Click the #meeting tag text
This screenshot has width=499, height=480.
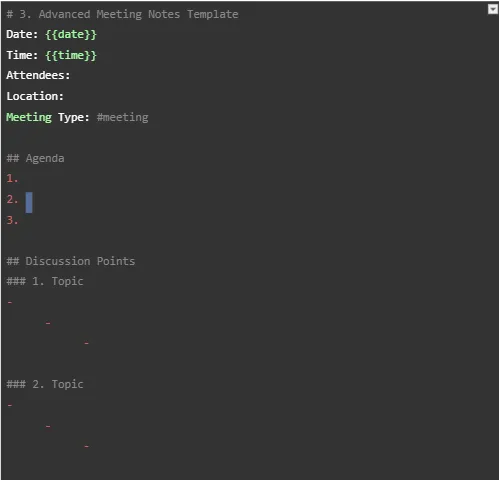point(123,117)
